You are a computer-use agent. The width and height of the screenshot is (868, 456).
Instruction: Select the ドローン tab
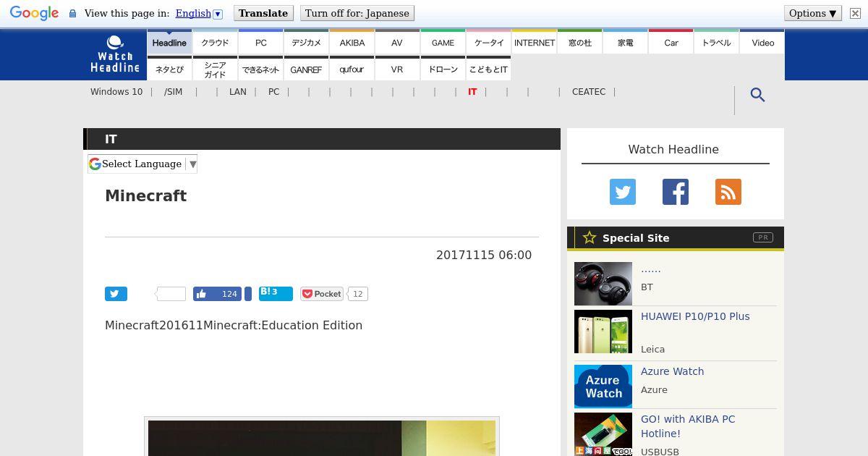pyautogui.click(x=443, y=69)
